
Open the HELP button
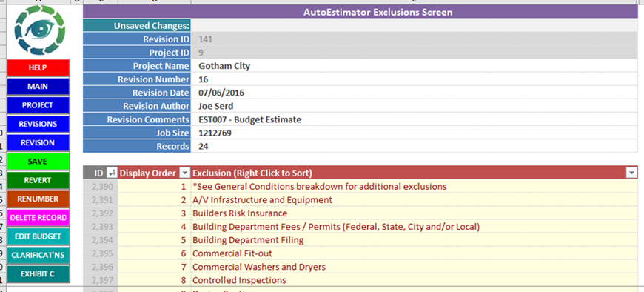point(38,67)
